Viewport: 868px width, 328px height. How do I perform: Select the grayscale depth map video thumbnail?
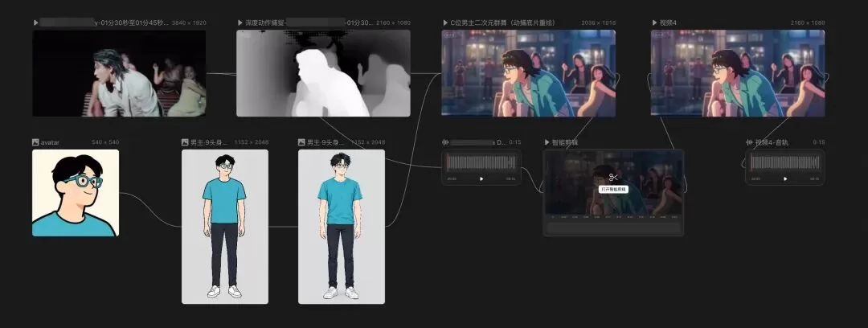point(323,73)
